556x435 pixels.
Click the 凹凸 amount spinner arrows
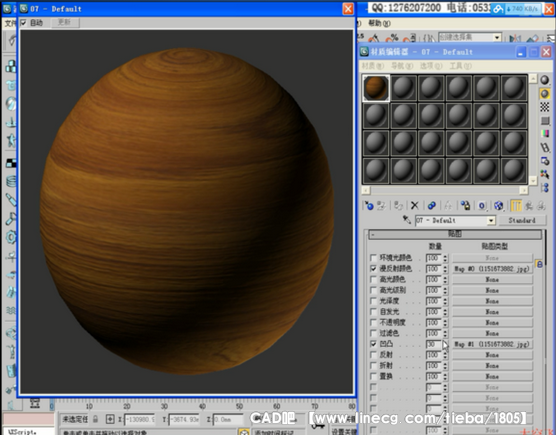[x=445, y=344]
